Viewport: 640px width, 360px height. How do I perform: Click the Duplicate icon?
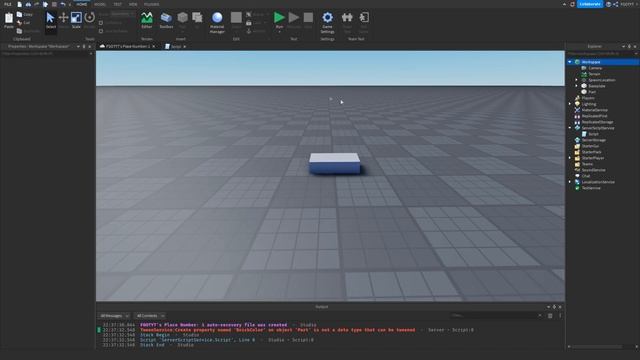[x=19, y=31]
